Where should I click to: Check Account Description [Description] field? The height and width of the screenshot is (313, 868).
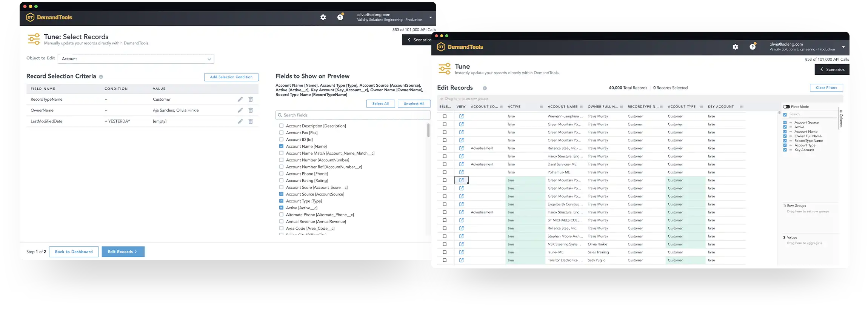point(281,126)
